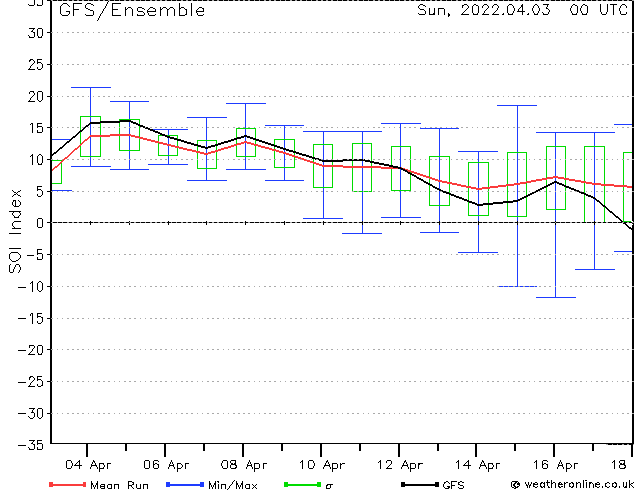The height and width of the screenshot is (490, 634).
Task: Click the GFS/Ensemble chart title
Action: point(132,11)
